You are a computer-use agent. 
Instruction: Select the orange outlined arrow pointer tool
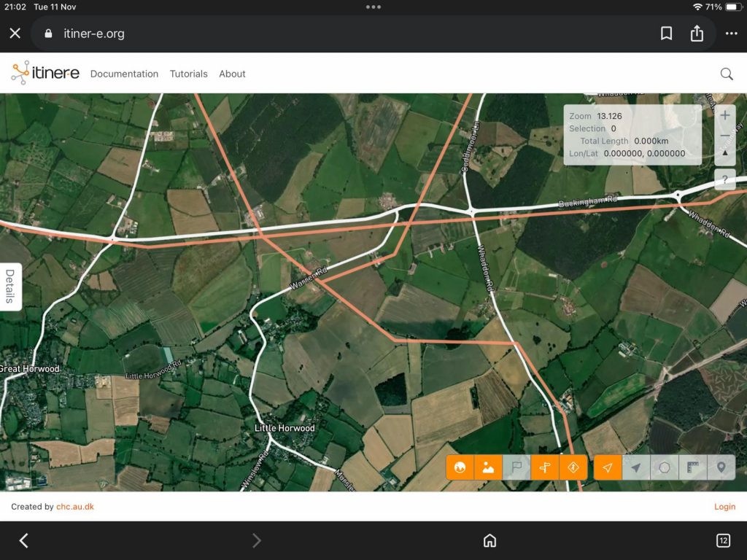tap(608, 467)
